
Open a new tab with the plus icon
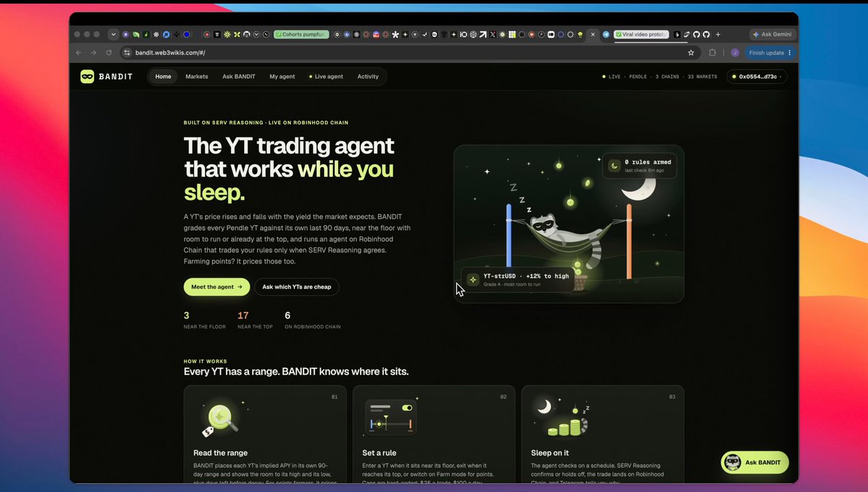(718, 34)
